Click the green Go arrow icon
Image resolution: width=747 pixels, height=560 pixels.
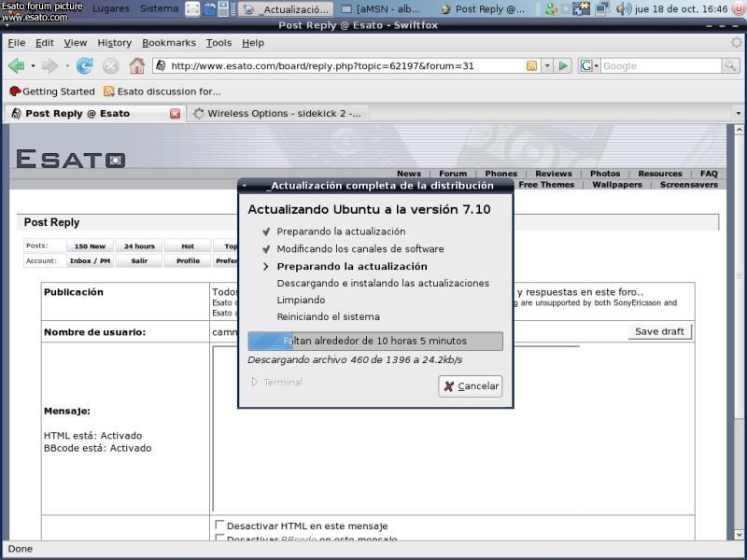coord(564,66)
